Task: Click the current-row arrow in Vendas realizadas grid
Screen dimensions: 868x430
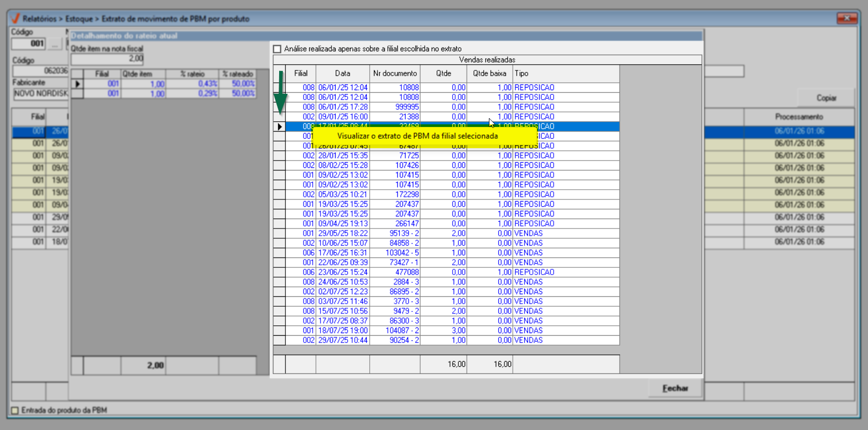Action: click(280, 126)
